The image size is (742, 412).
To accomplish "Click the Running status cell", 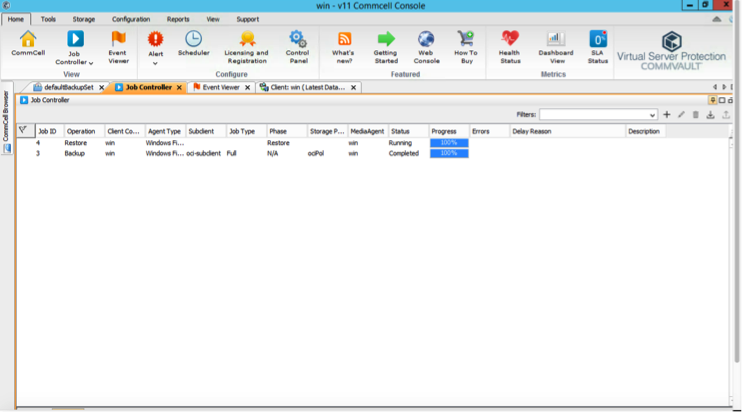I will (x=400, y=143).
